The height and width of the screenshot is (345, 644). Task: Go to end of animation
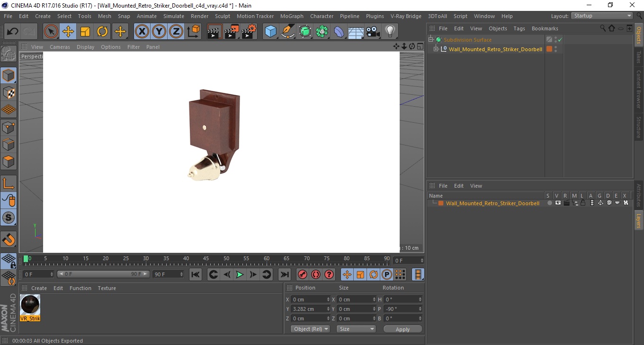284,274
